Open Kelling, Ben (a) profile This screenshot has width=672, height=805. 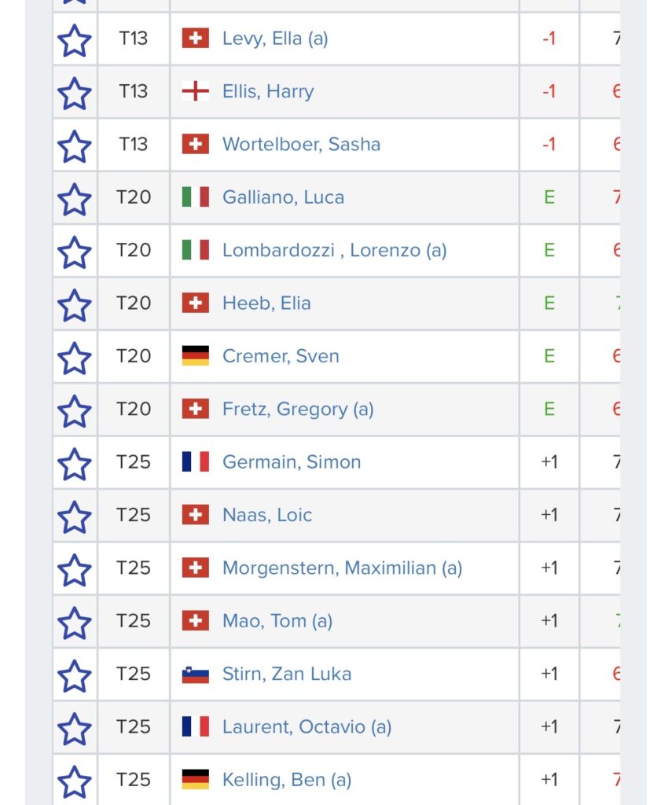click(287, 780)
